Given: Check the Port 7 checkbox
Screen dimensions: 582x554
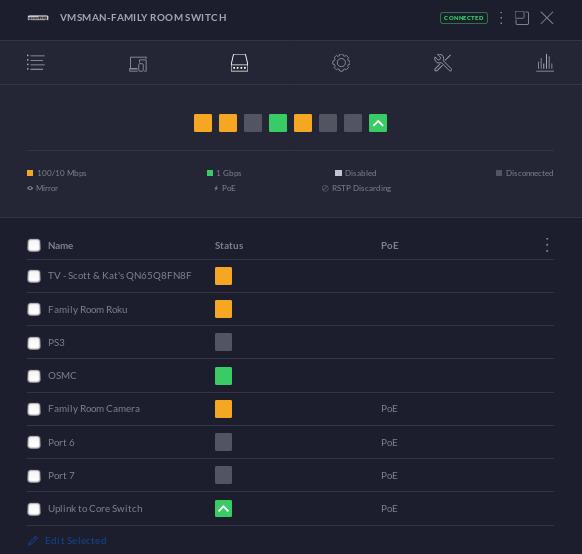Looking at the screenshot, I should 34,476.
